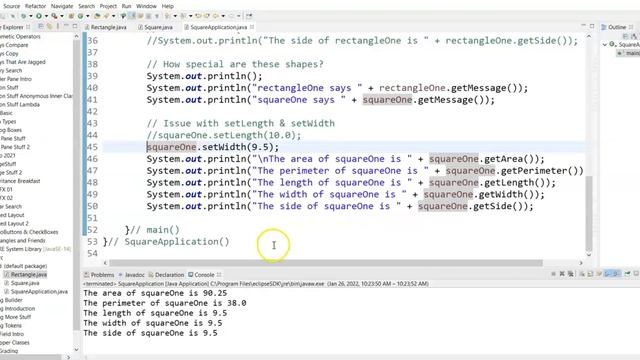
Task: Place cursor on line 45 setWidth statement
Action: 213,147
